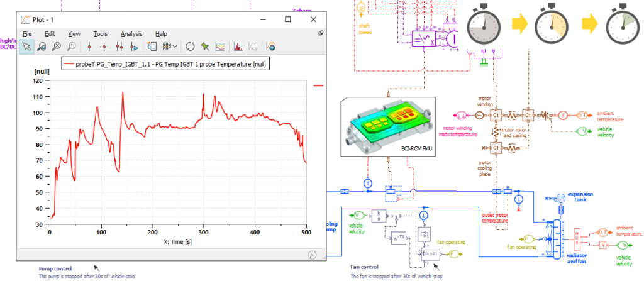The width and height of the screenshot is (644, 281).
Task: Click the red histogram icon
Action: click(x=237, y=47)
